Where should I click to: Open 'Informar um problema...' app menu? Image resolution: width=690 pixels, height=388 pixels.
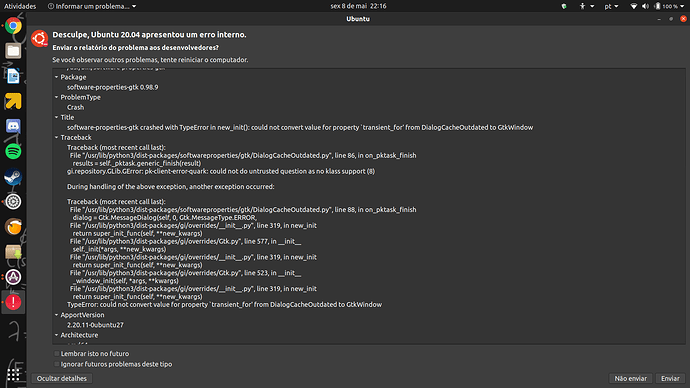[x=92, y=6]
